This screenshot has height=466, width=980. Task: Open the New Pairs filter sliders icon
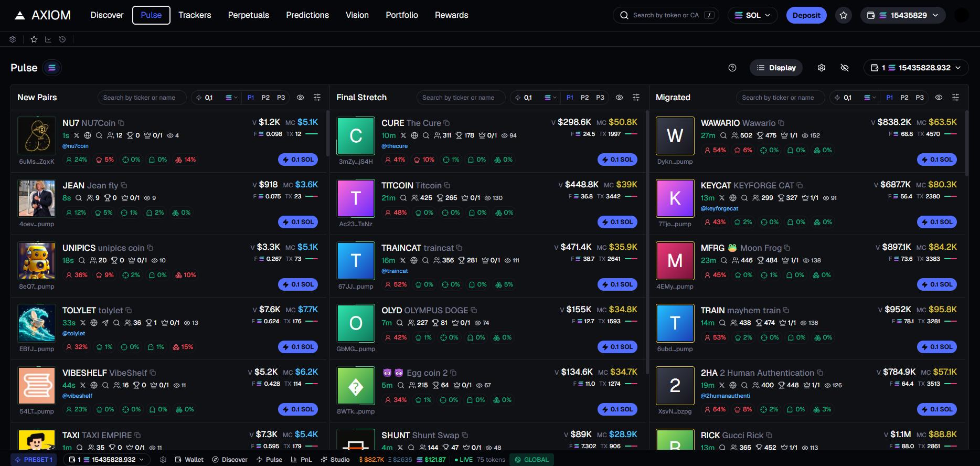tap(317, 98)
